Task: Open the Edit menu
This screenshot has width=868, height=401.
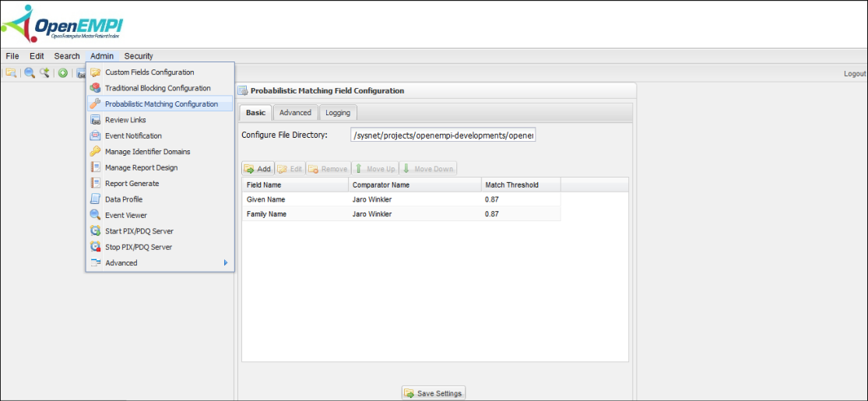Action: click(37, 56)
